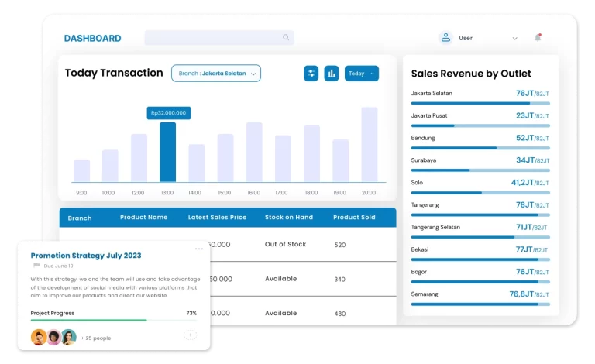Click the Project Progress bar
This screenshot has width=595, height=364.
(113, 320)
